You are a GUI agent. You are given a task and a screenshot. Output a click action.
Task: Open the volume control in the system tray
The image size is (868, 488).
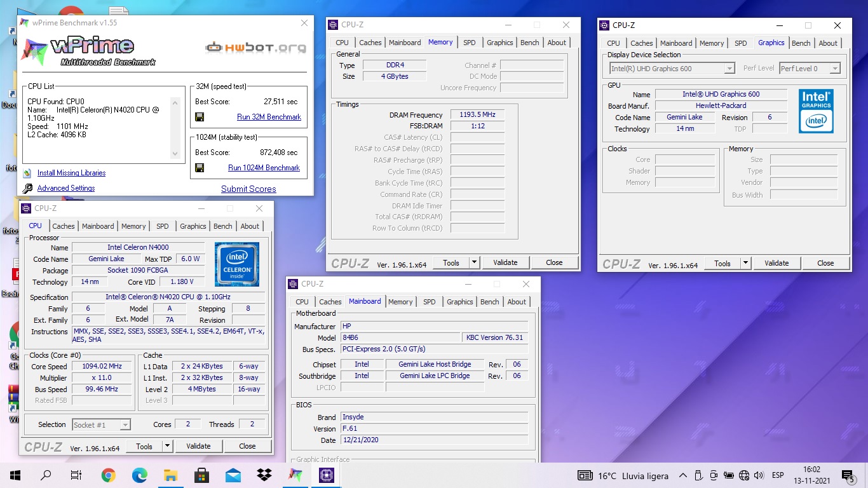click(x=759, y=475)
